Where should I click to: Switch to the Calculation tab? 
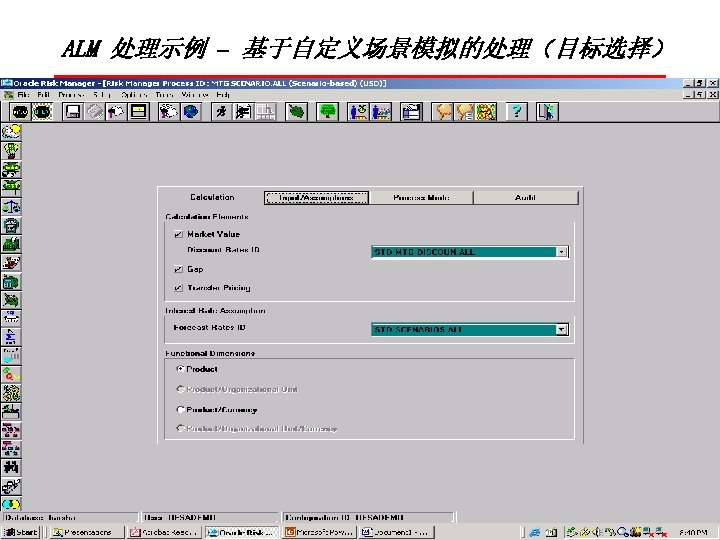click(212, 197)
